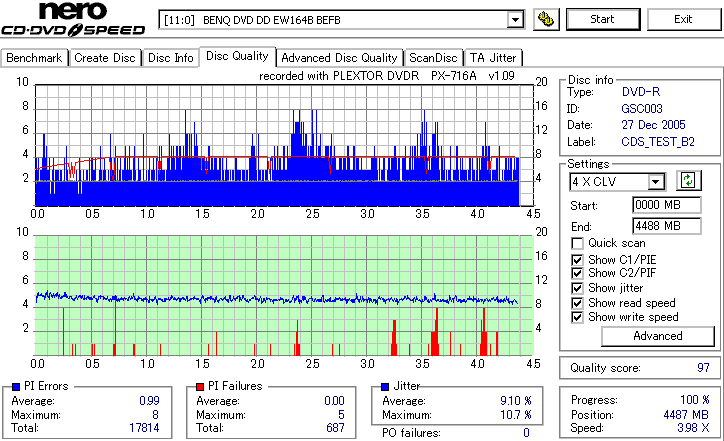Toggle the Show jitter checkbox
The height and width of the screenshot is (441, 724).
coord(577,288)
